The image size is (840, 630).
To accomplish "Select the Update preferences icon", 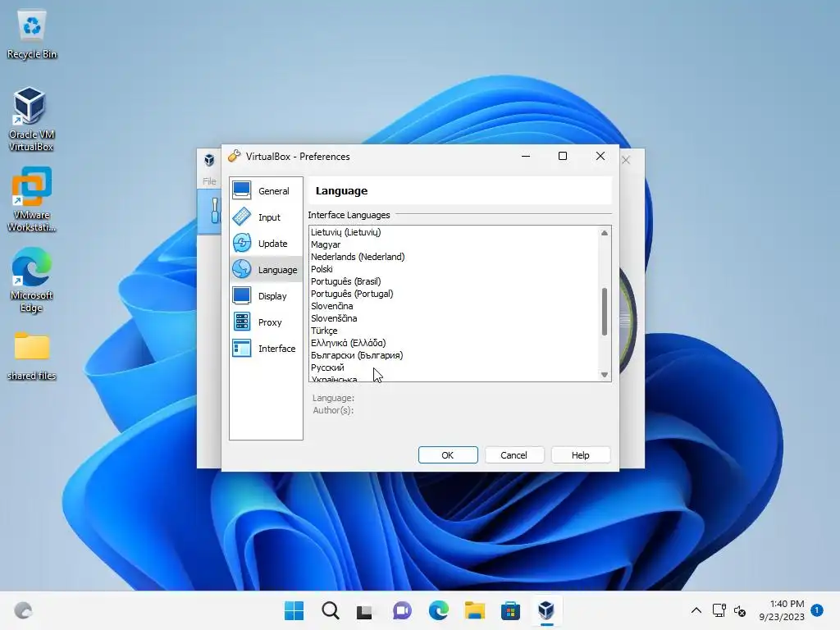I will (x=242, y=243).
